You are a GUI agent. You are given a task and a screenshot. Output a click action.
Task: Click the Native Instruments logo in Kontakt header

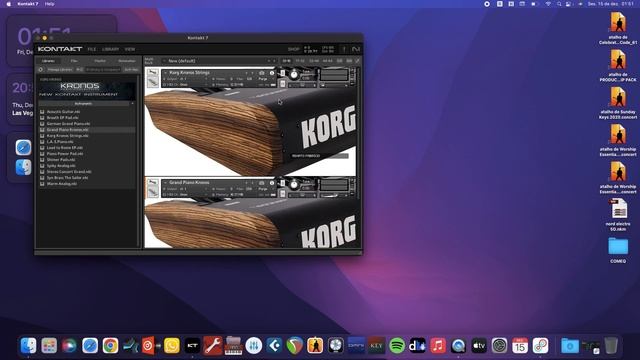click(x=356, y=49)
